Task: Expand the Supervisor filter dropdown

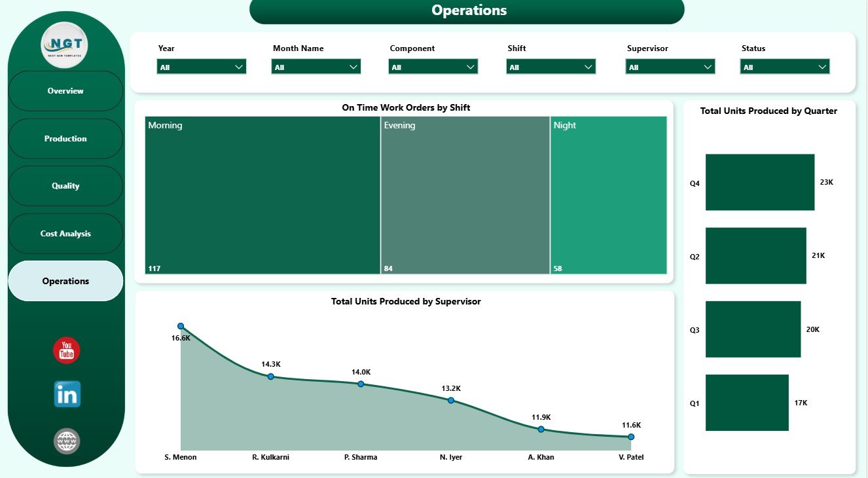Action: pyautogui.click(x=670, y=67)
